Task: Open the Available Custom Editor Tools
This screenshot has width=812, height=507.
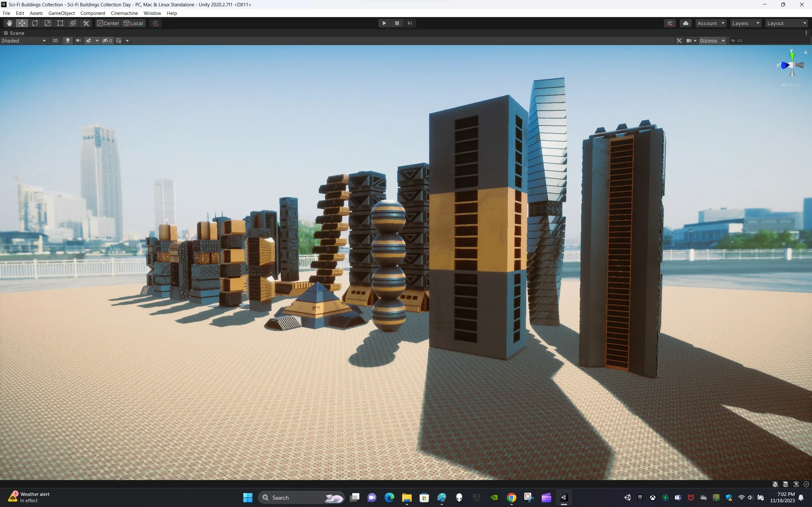Action: pyautogui.click(x=86, y=23)
